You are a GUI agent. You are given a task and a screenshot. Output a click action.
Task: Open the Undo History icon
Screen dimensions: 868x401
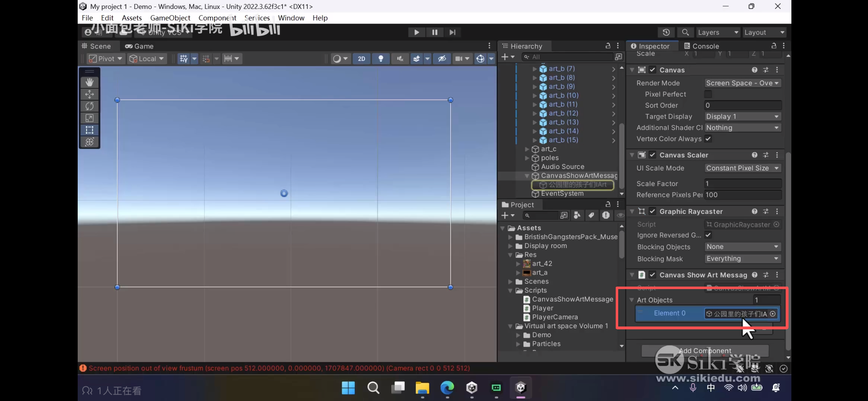(666, 32)
